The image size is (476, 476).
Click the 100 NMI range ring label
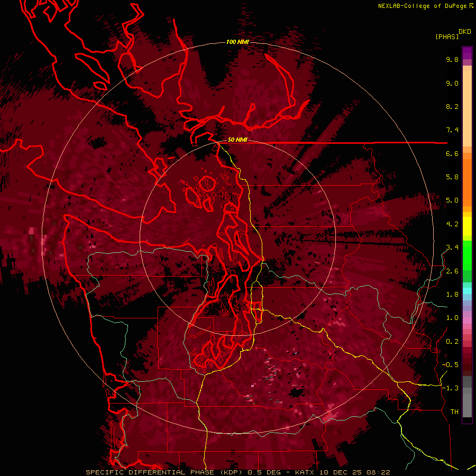237,42
